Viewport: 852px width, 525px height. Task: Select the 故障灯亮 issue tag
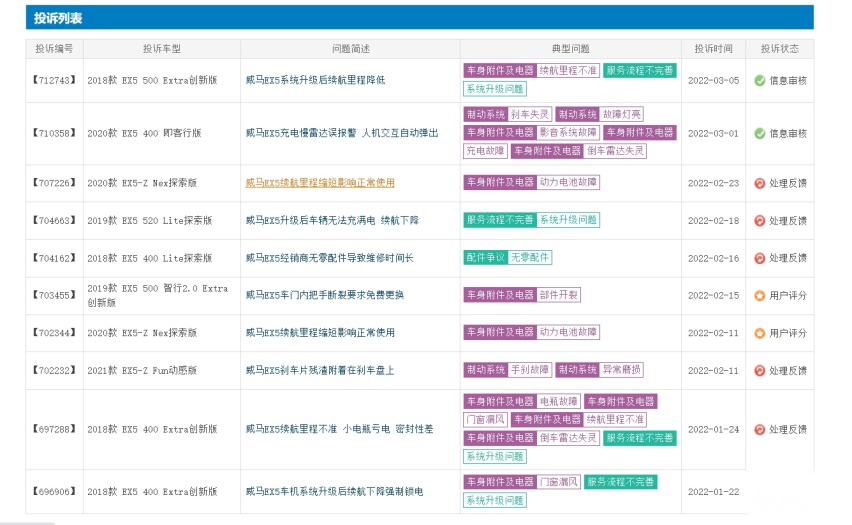[x=622, y=114]
